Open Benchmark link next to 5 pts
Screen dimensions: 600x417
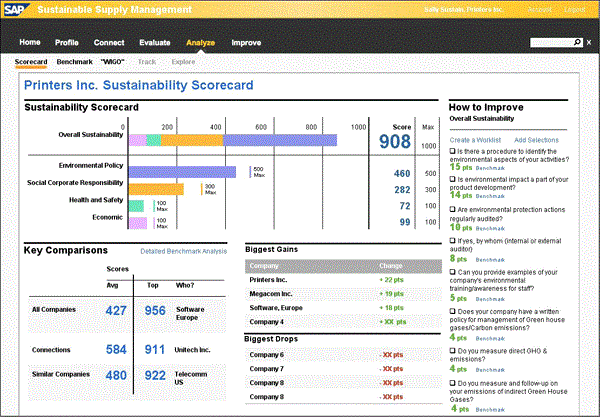(490, 300)
